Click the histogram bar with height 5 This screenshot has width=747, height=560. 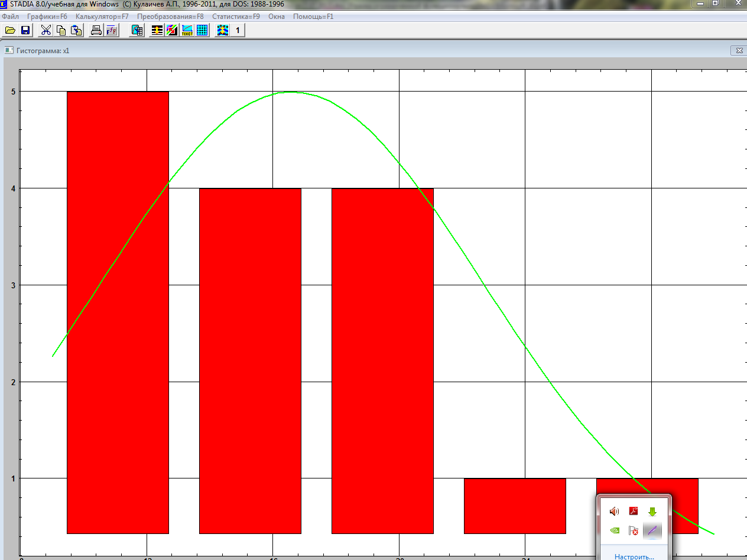pyautogui.click(x=118, y=312)
